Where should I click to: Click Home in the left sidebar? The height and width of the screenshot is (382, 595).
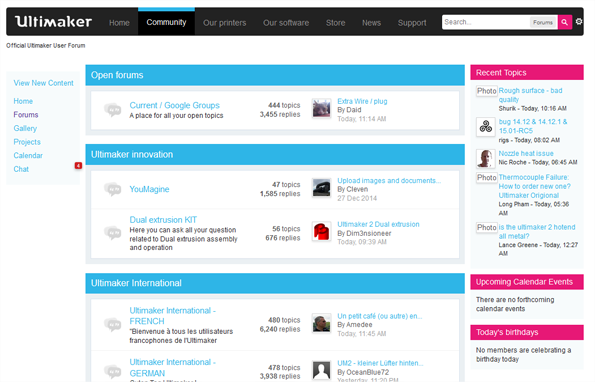pyautogui.click(x=23, y=101)
